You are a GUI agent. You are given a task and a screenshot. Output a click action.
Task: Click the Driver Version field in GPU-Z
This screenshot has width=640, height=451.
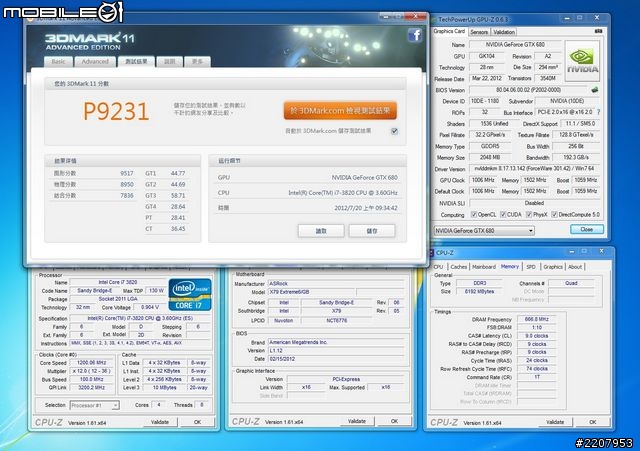pyautogui.click(x=534, y=168)
